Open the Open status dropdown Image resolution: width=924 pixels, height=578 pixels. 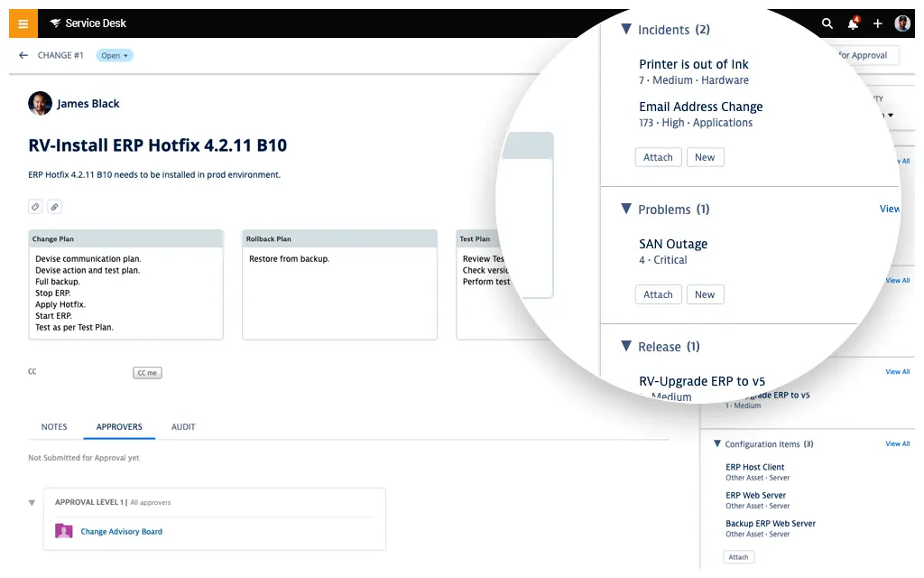coord(114,55)
